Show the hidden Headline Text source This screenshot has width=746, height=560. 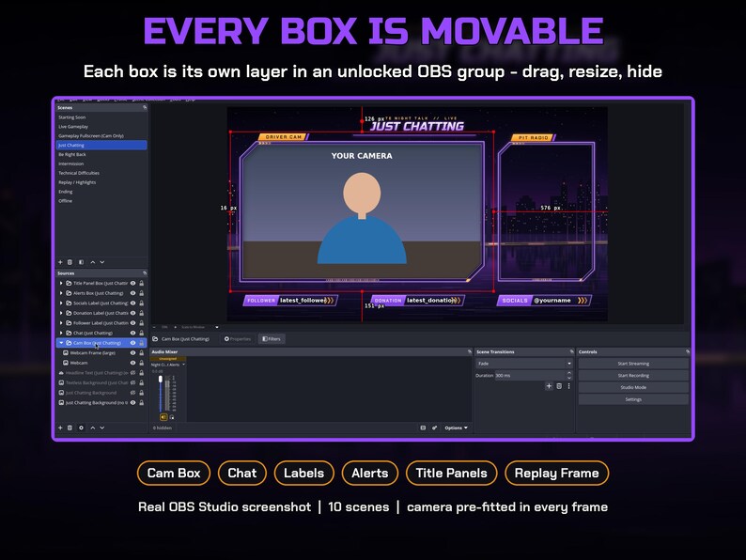tap(133, 373)
